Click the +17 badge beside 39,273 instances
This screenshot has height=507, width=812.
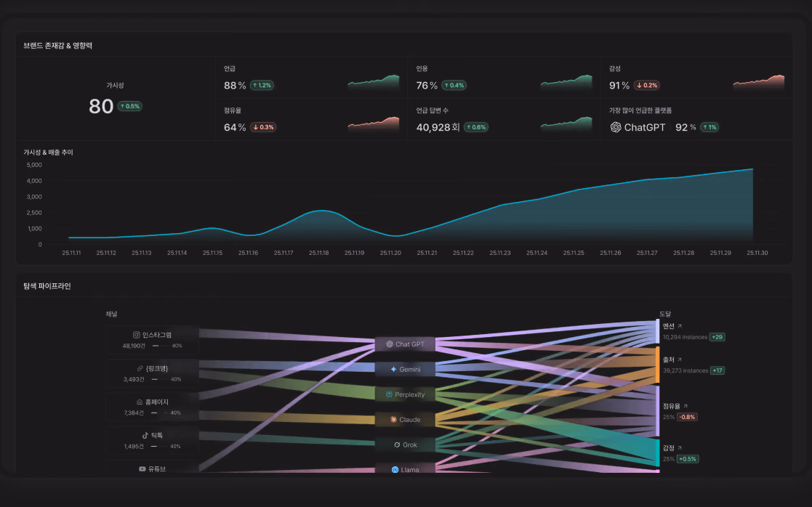[717, 370]
